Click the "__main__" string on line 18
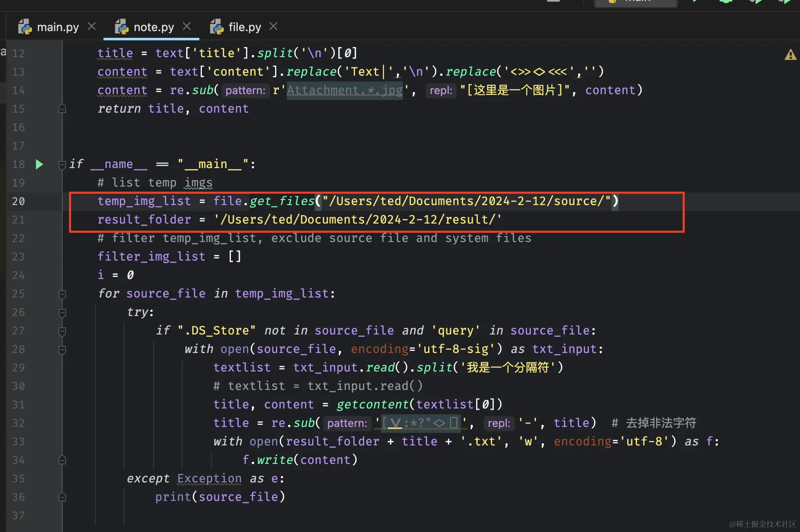Image resolution: width=800 pixels, height=532 pixels. pos(213,164)
